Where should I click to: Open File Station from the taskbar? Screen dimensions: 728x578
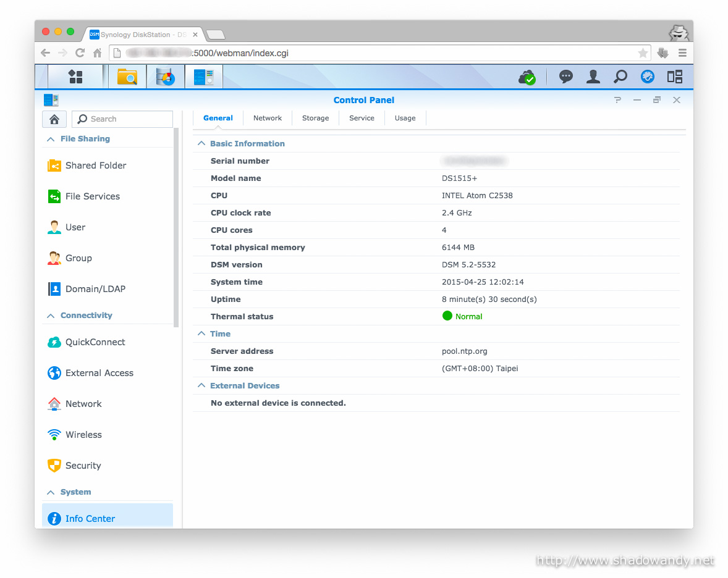(127, 77)
